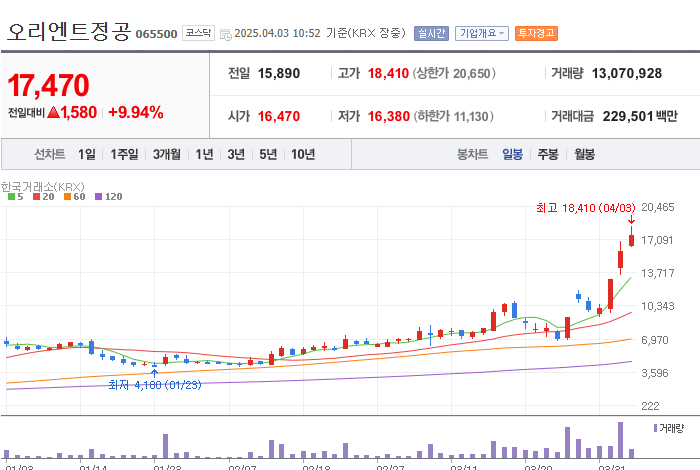This screenshot has width=700, height=470.
Task: Click the tallest volume bar near 03/31
Action: [620, 440]
